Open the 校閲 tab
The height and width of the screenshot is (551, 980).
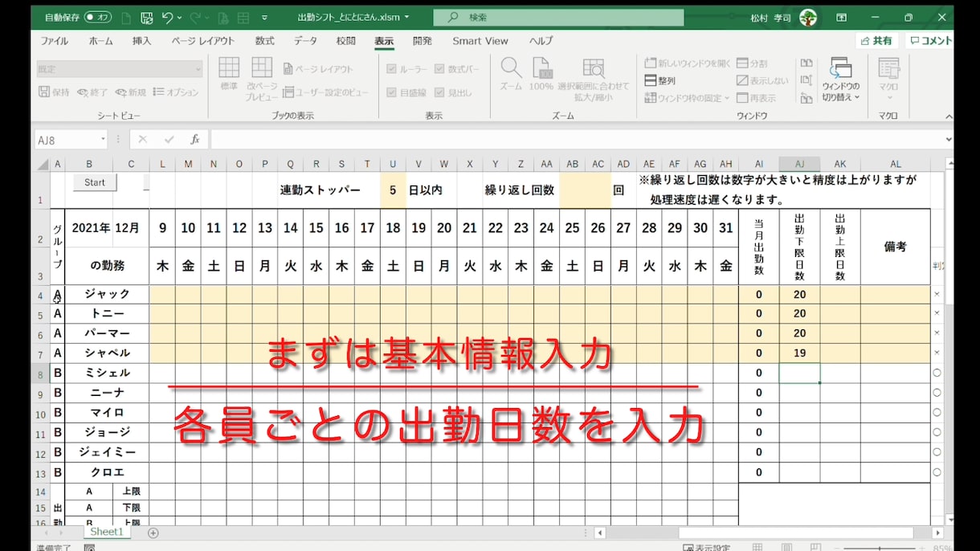tap(346, 41)
